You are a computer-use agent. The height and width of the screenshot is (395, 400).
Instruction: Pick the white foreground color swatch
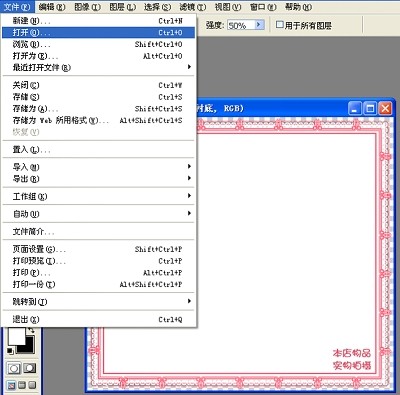click(16, 336)
